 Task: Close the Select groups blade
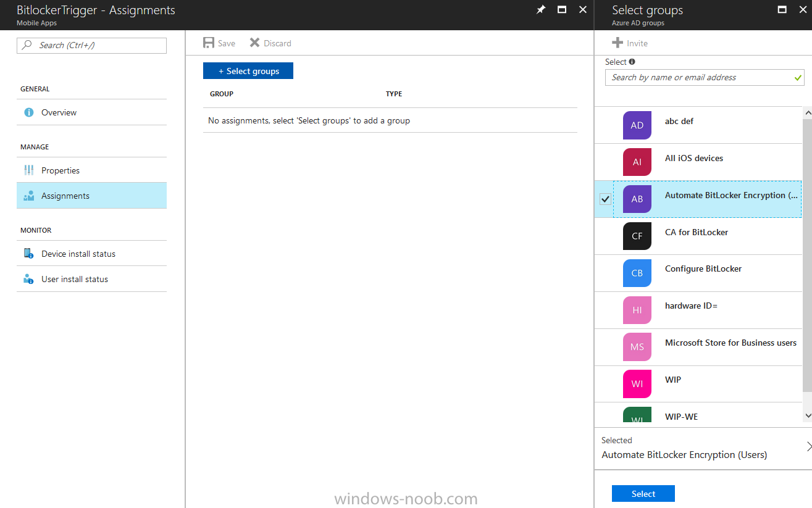pos(803,10)
